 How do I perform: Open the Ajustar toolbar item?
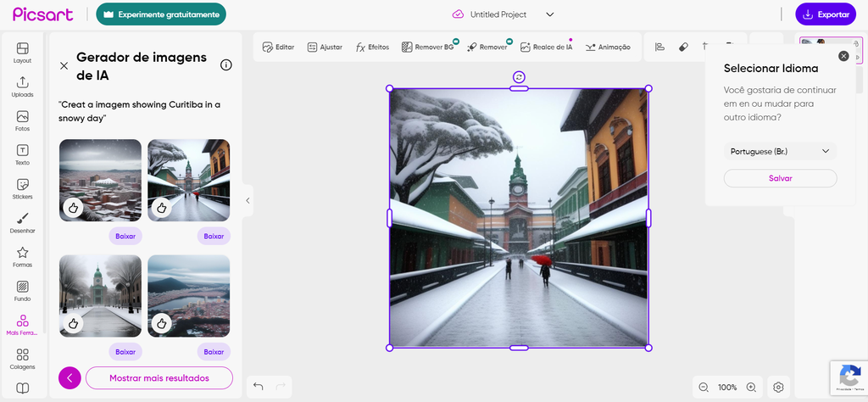(324, 47)
